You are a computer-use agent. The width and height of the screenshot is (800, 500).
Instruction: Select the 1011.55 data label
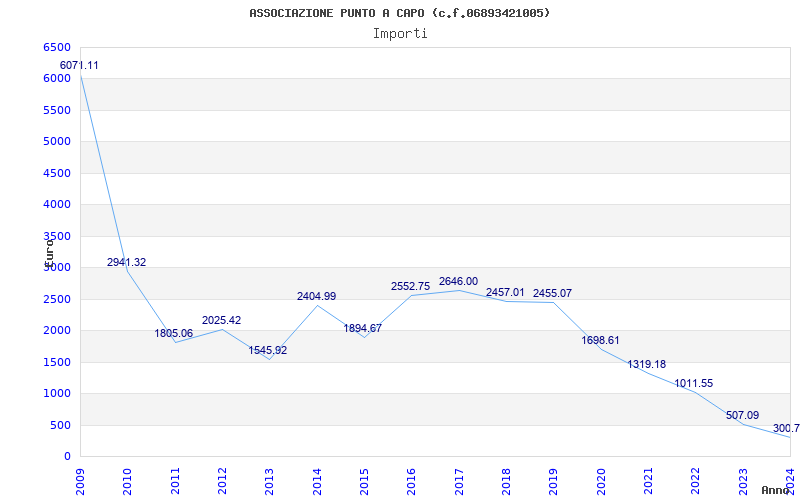[x=694, y=383]
